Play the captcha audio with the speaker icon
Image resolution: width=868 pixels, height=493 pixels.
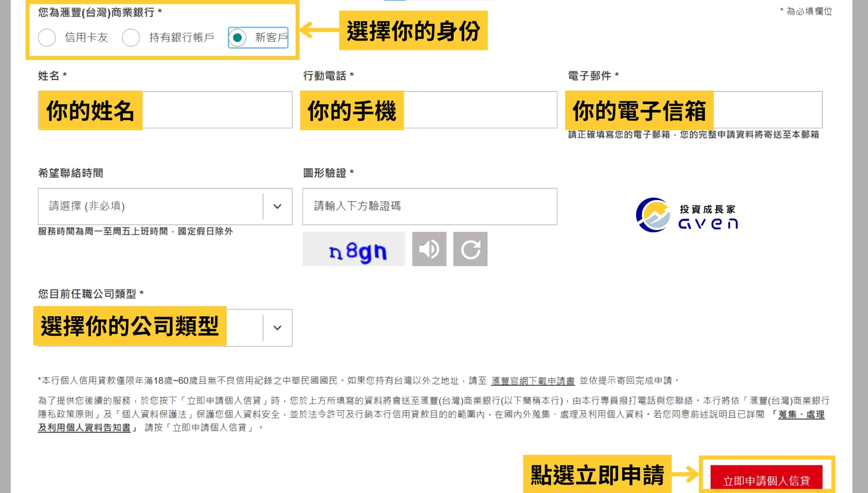tap(429, 249)
